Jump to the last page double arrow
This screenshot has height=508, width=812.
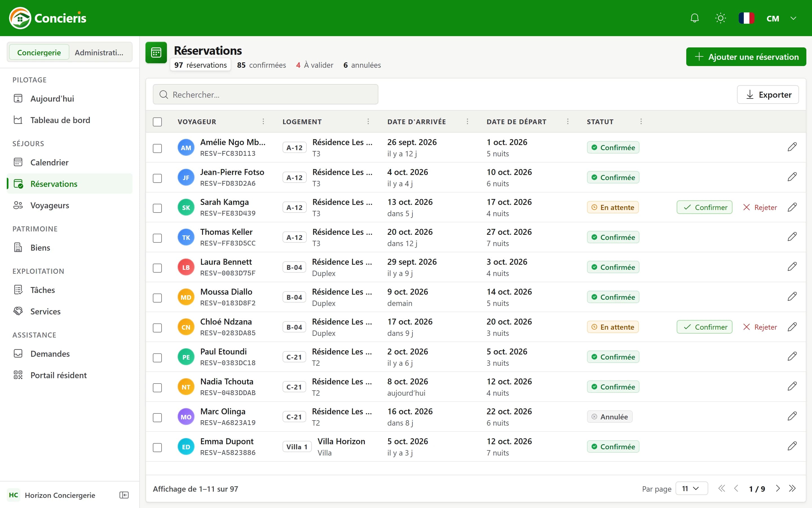click(x=792, y=489)
